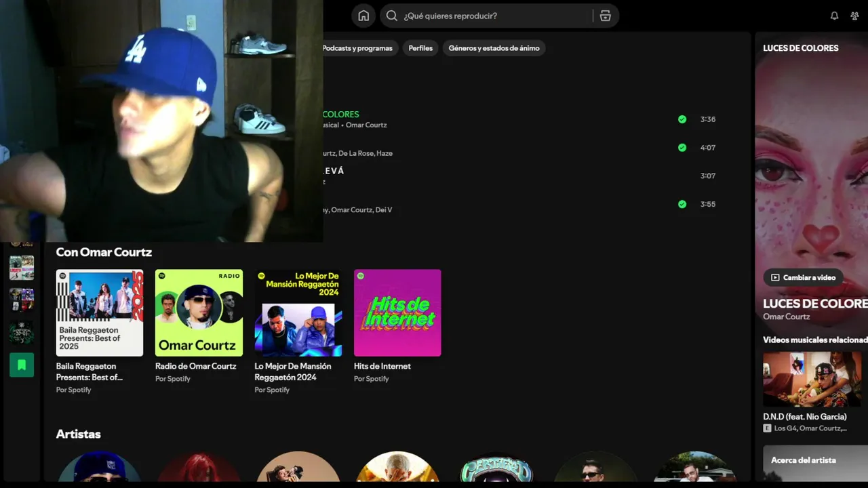This screenshot has width=868, height=488.
Task: Click Por Spotify under Radio de Omar Courtz
Action: [x=173, y=379]
